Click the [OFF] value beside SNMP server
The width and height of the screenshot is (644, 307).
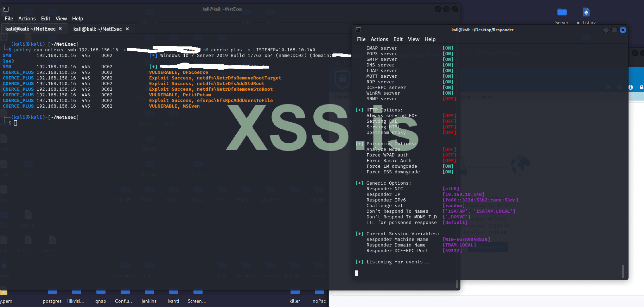449,99
